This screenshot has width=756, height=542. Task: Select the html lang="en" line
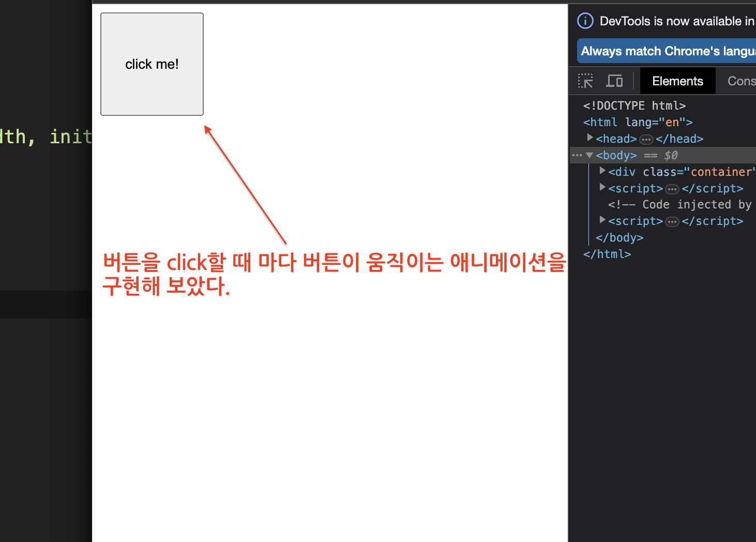coord(638,122)
